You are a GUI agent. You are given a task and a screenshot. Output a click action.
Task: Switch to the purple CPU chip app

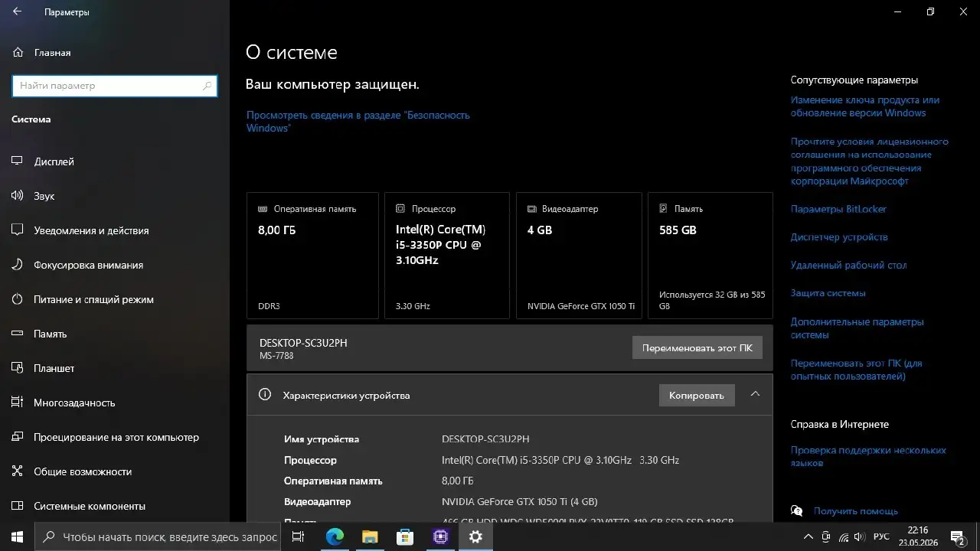[x=440, y=537]
